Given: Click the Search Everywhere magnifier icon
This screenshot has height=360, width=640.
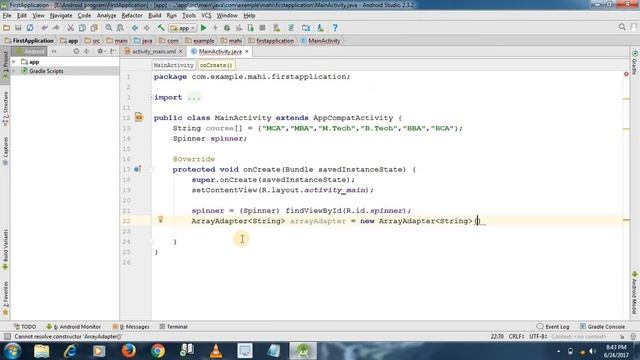Looking at the screenshot, I should pyautogui.click(x=622, y=27).
